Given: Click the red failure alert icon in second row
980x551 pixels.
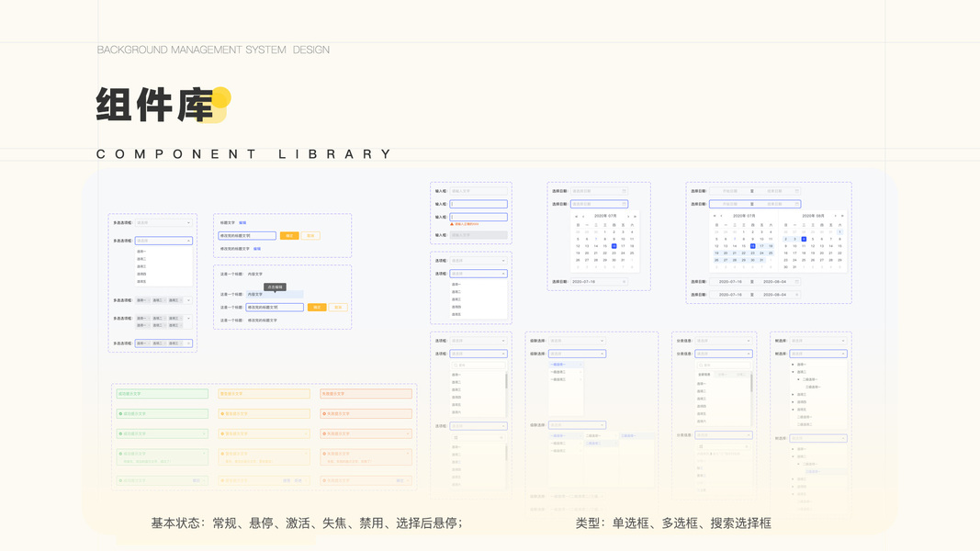Looking at the screenshot, I should pyautogui.click(x=324, y=413).
